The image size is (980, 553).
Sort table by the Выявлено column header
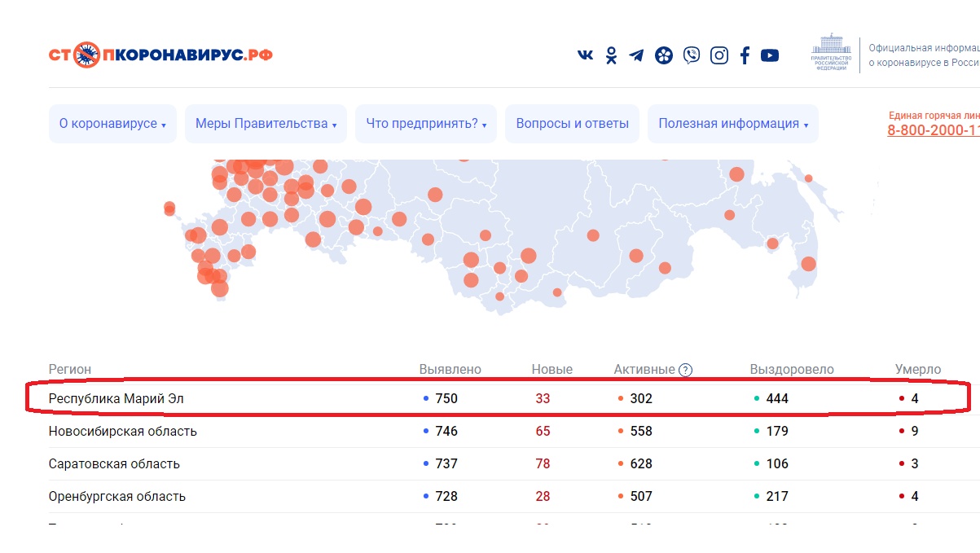(450, 370)
